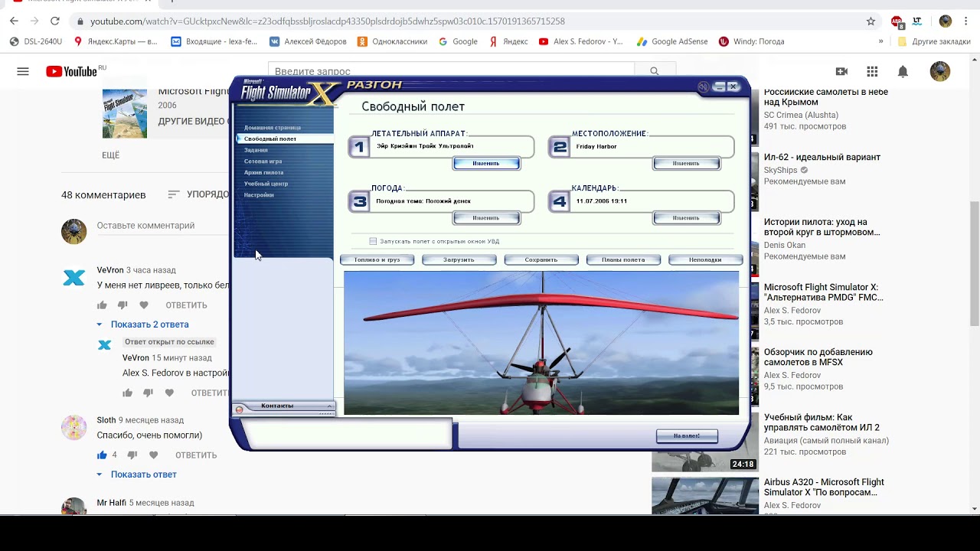The image size is (980, 551).
Task: Reply to Sloth's comment with 'ОТВЕТИТЬ'
Action: click(x=196, y=455)
